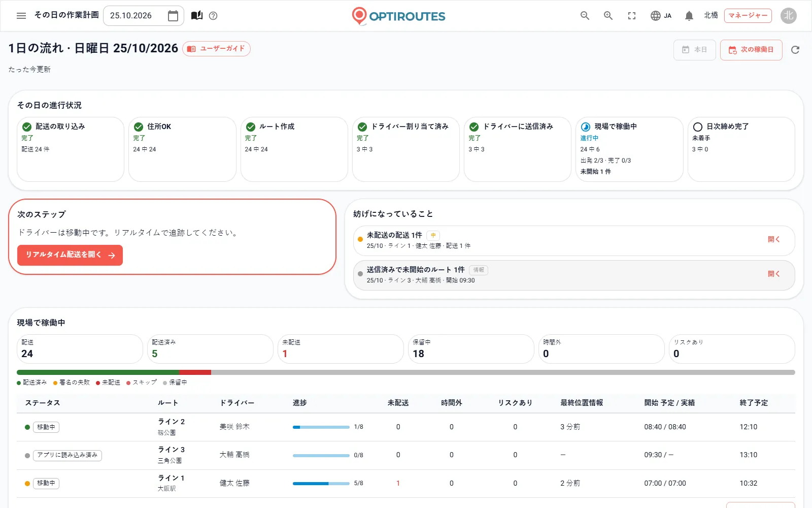Click the 時間外 0 stat tile

point(601,349)
